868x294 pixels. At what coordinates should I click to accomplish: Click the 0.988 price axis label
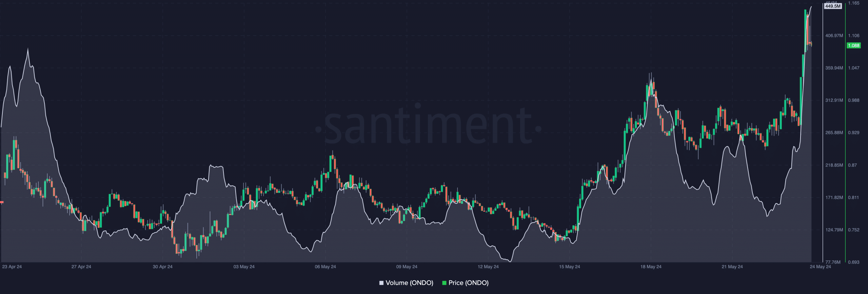(x=854, y=100)
